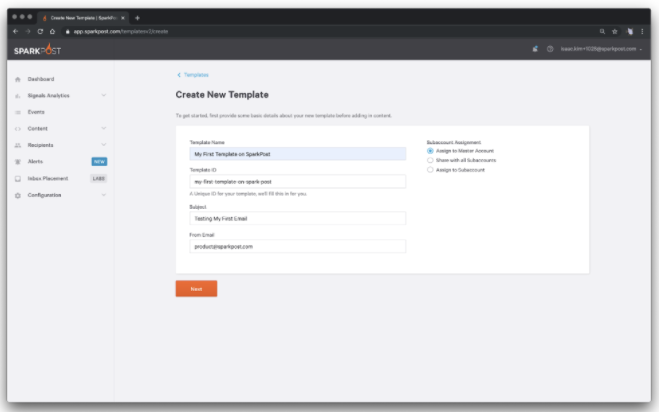659x412 pixels.
Task: Open Inbox Placement in the sidebar
Action: pyautogui.click(x=48, y=179)
